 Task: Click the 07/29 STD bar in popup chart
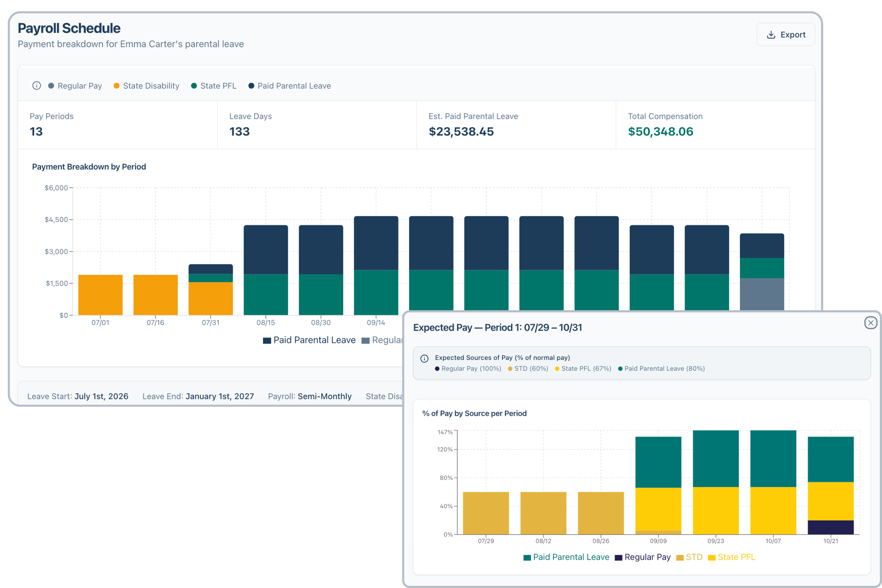pyautogui.click(x=486, y=513)
